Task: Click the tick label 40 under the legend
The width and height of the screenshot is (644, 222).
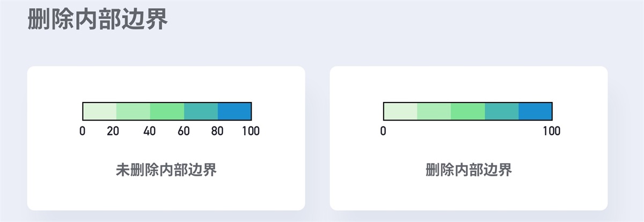Action: click(x=150, y=131)
